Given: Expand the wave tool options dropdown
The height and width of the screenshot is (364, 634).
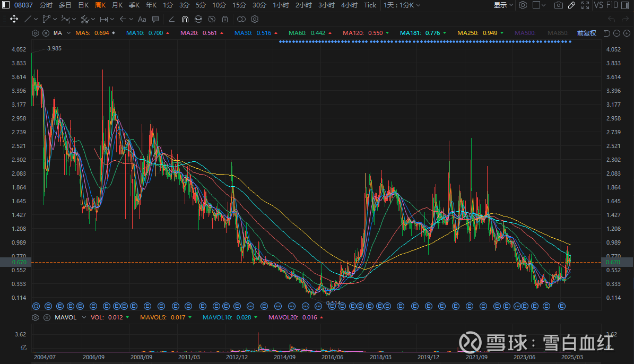Looking at the screenshot, I should pyautogui.click(x=74, y=19).
